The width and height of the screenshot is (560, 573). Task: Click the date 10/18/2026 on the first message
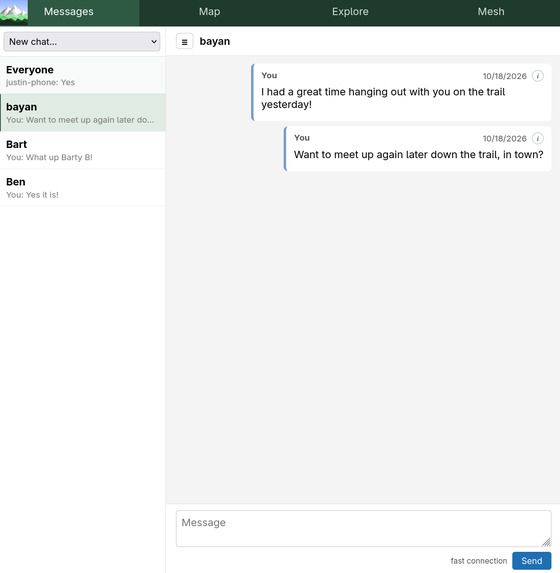pos(504,76)
